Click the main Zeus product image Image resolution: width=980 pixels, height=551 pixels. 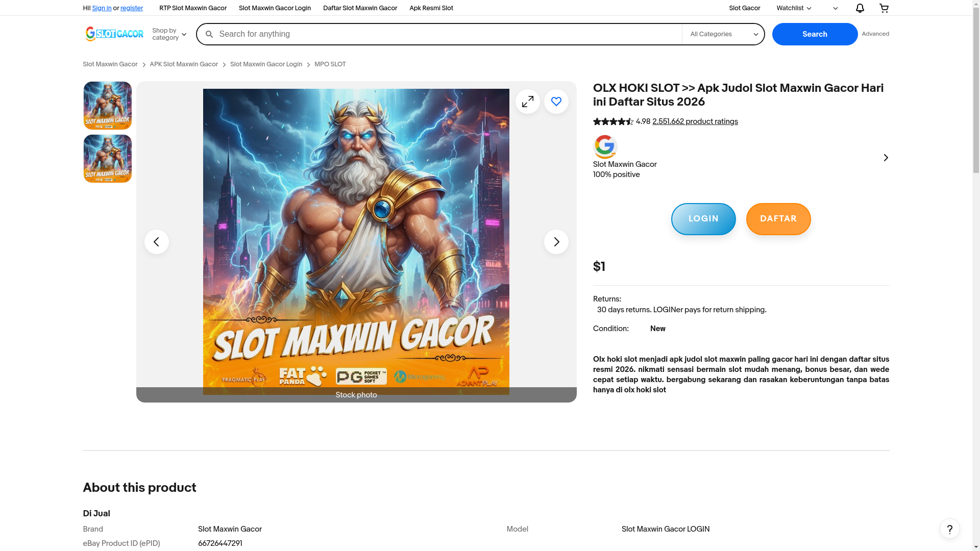pyautogui.click(x=356, y=242)
